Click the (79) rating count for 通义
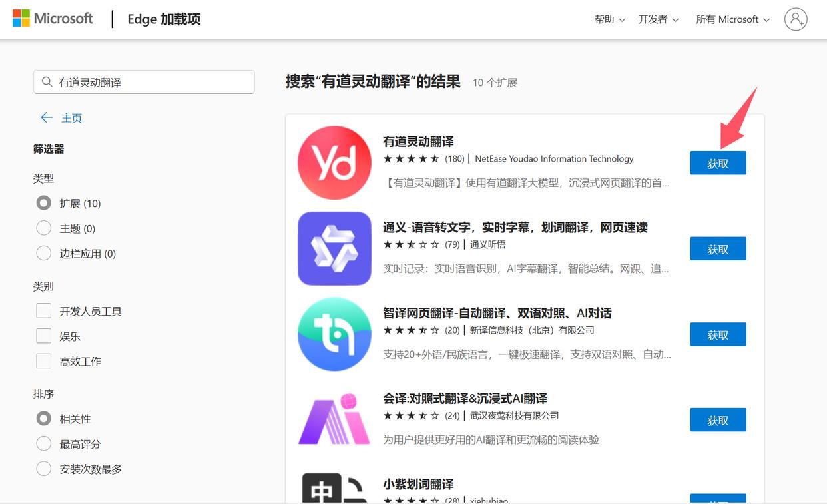 coord(453,244)
